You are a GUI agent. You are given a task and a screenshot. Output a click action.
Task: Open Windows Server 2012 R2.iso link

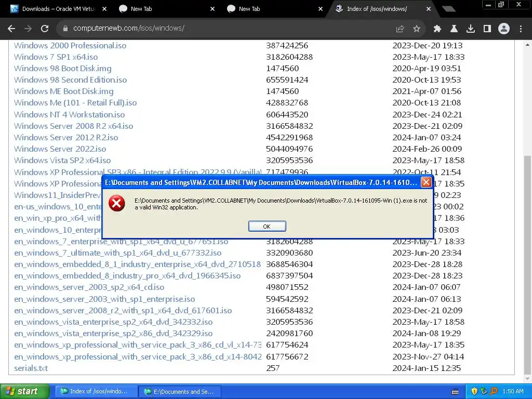[66, 137]
